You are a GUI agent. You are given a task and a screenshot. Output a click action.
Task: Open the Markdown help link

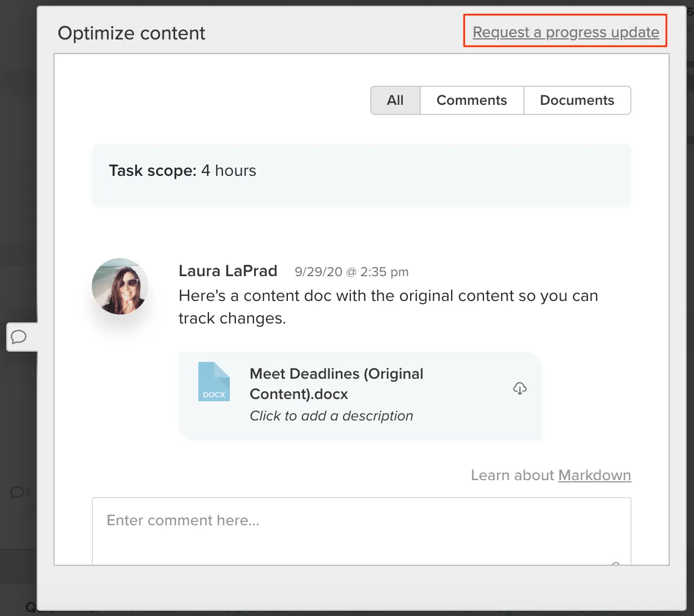595,475
